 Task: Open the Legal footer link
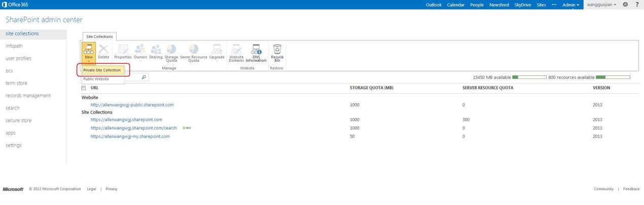(91, 189)
